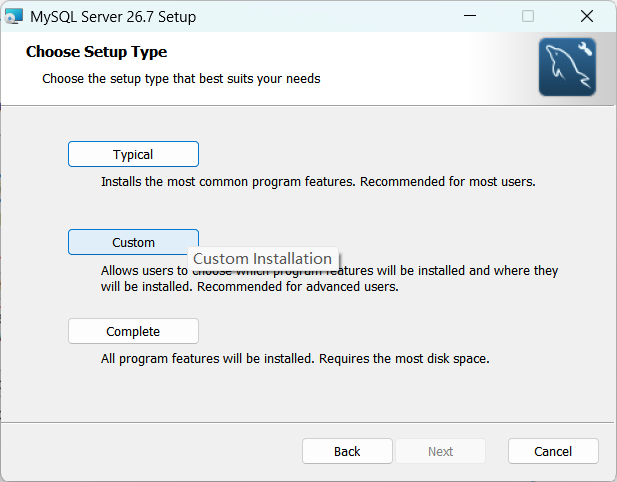617x482 pixels.
Task: Close the MySQL Setup window
Action: point(587,16)
